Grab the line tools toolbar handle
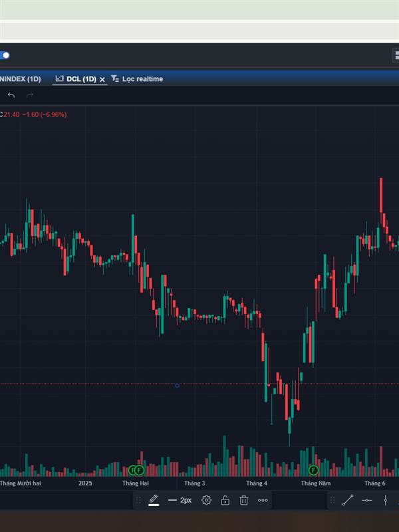This screenshot has width=399, height=532. click(332, 500)
